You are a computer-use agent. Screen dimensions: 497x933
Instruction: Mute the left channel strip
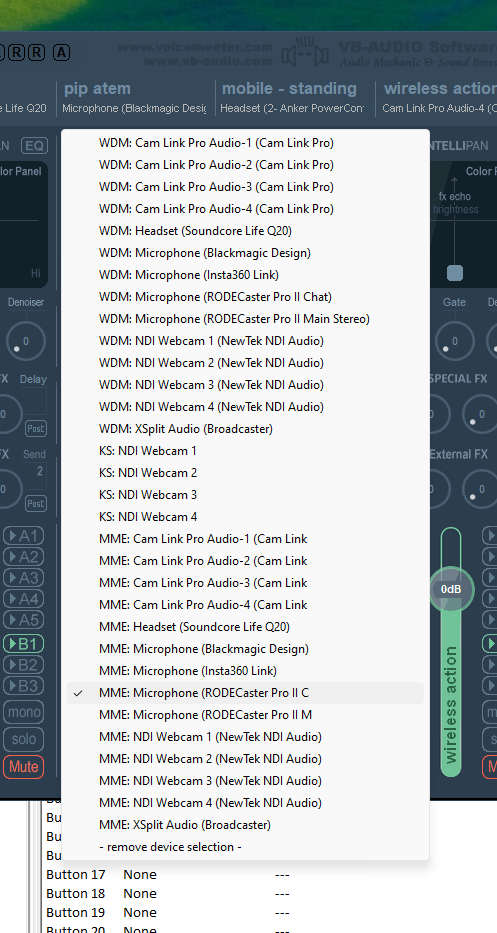[x=23, y=766]
